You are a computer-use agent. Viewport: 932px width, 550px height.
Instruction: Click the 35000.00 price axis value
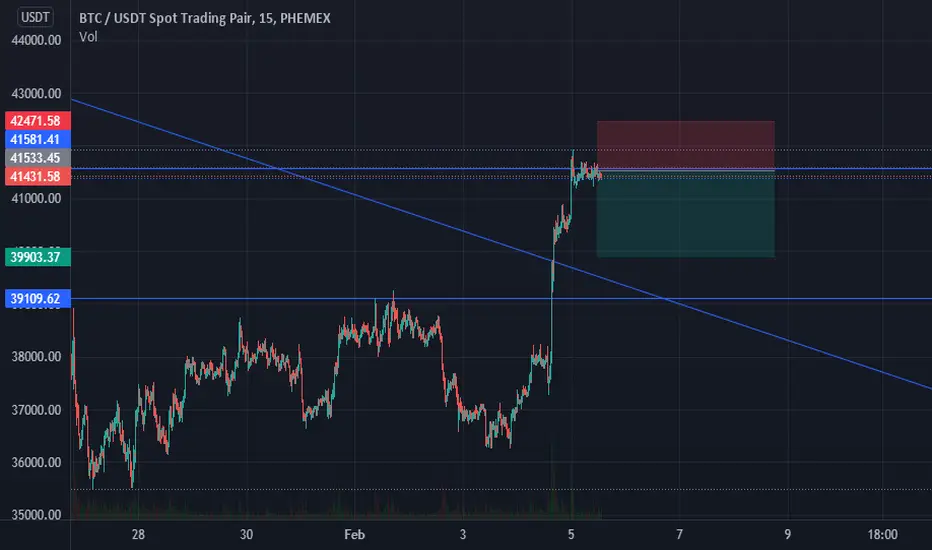(36, 514)
